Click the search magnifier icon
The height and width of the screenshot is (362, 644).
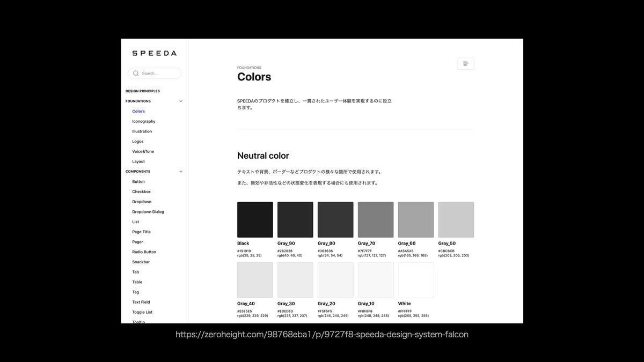136,73
